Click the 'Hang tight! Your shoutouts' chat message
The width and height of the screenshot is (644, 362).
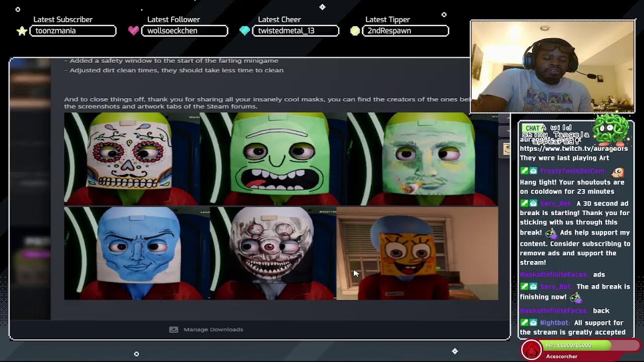click(572, 187)
